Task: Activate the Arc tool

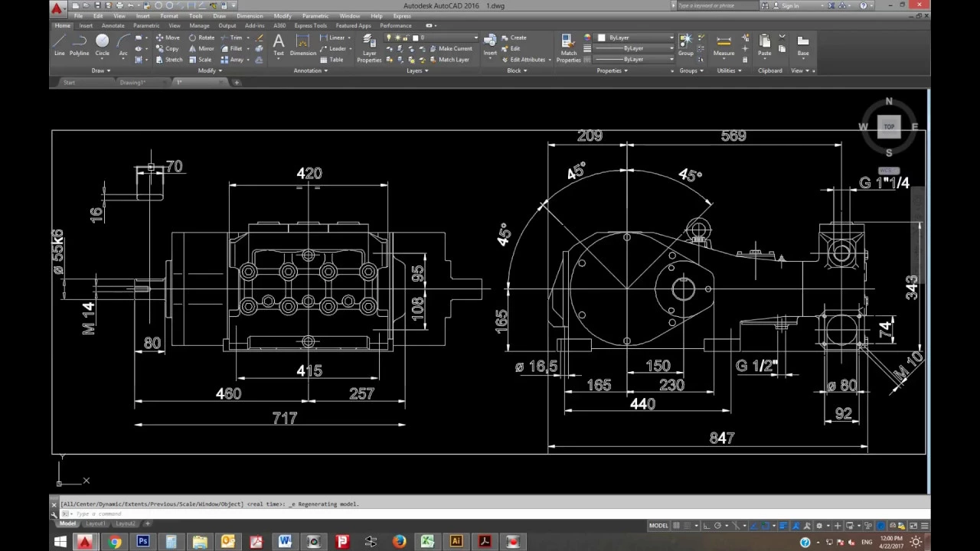Action: point(123,44)
